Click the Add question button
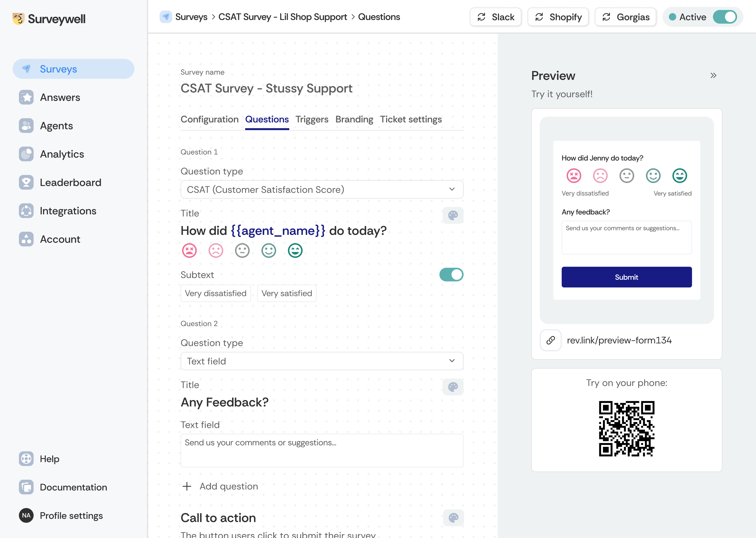The width and height of the screenshot is (756, 538). (220, 486)
